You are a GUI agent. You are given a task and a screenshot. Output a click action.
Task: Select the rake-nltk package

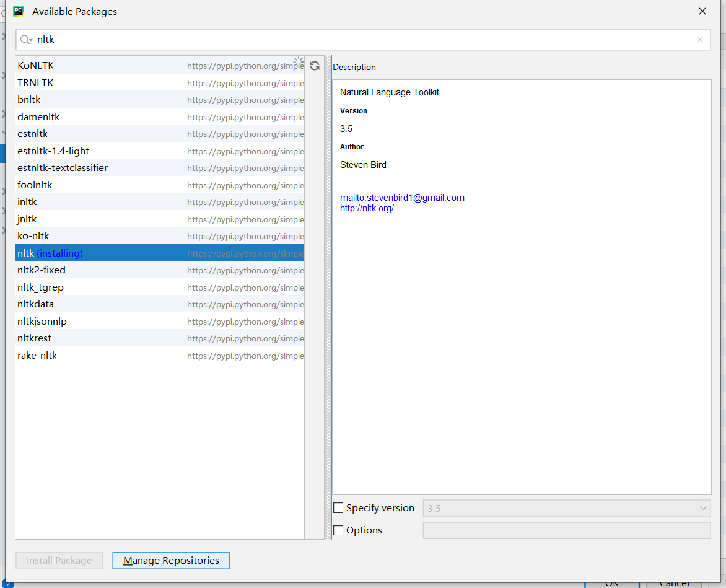(x=160, y=355)
